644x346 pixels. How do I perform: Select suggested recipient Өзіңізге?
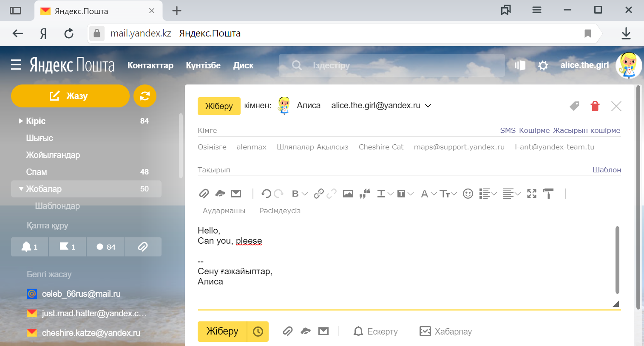pos(212,147)
